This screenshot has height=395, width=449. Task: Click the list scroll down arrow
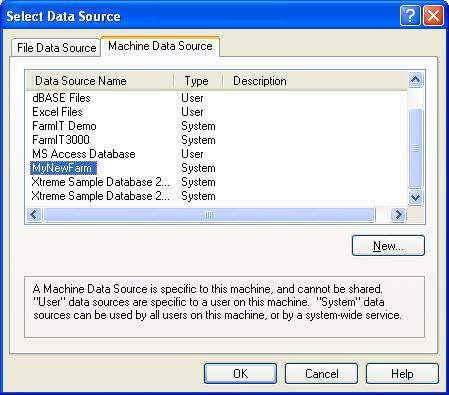[415, 197]
